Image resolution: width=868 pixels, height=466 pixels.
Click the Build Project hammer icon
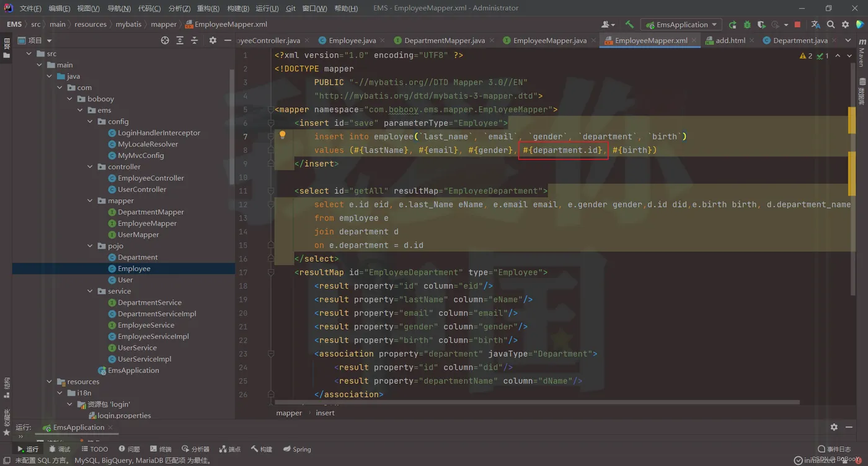click(x=629, y=25)
